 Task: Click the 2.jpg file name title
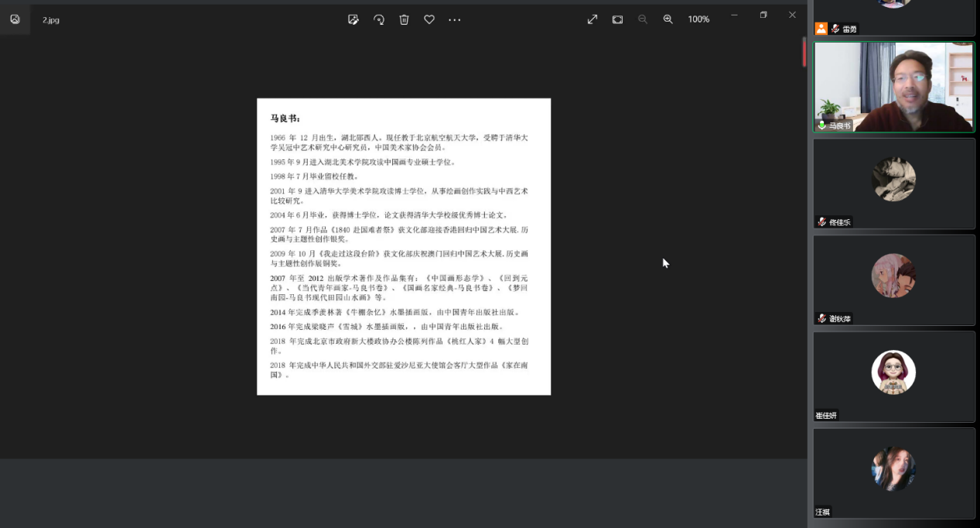51,20
